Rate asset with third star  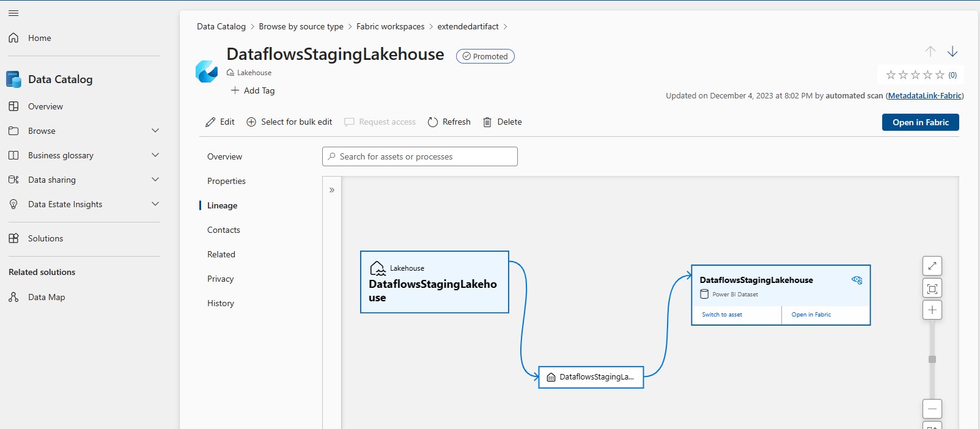[915, 75]
